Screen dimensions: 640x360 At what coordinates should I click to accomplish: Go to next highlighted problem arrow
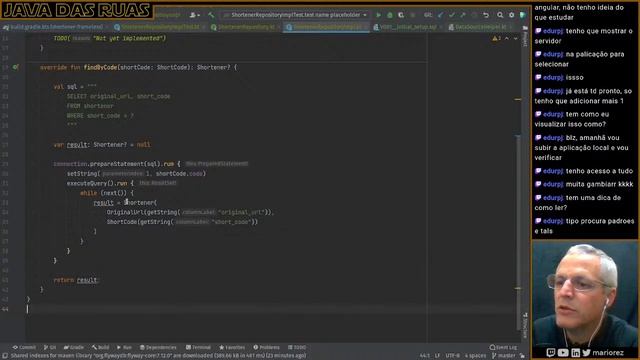[516, 38]
